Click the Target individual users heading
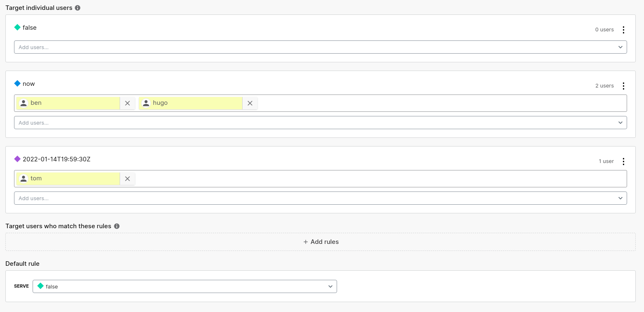 tap(39, 8)
